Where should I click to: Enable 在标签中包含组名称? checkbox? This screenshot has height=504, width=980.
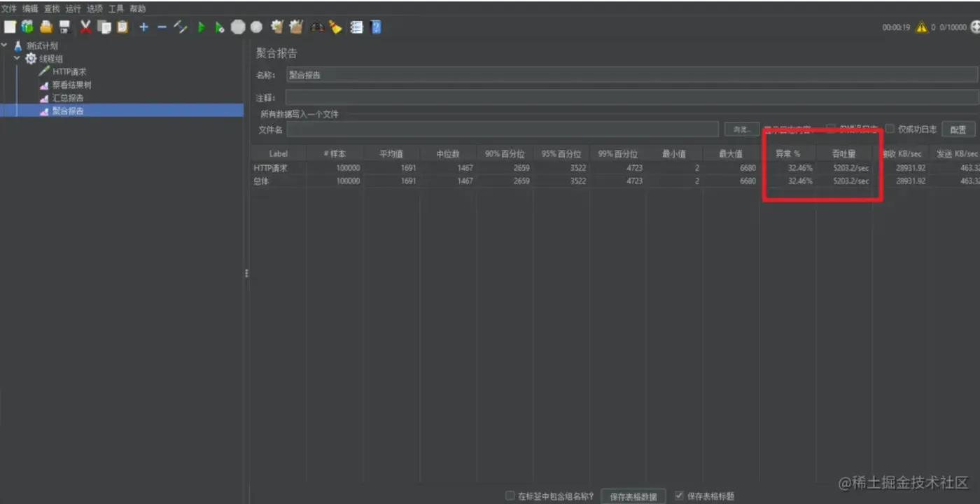(510, 496)
